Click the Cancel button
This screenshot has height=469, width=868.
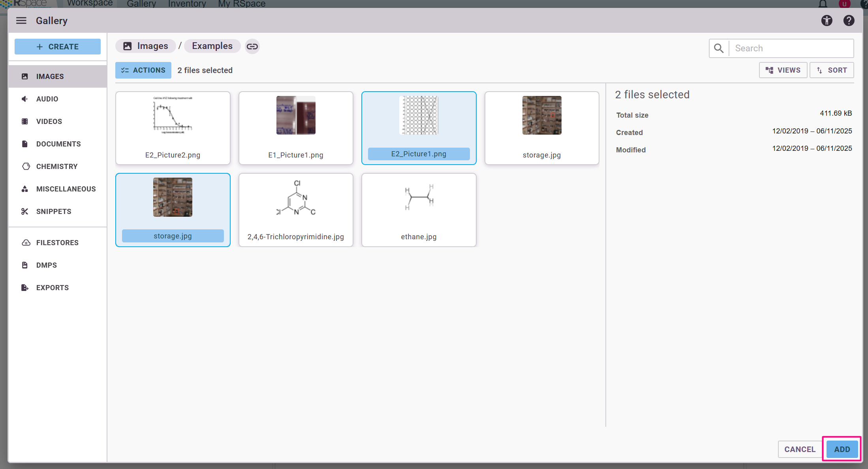tap(800, 449)
